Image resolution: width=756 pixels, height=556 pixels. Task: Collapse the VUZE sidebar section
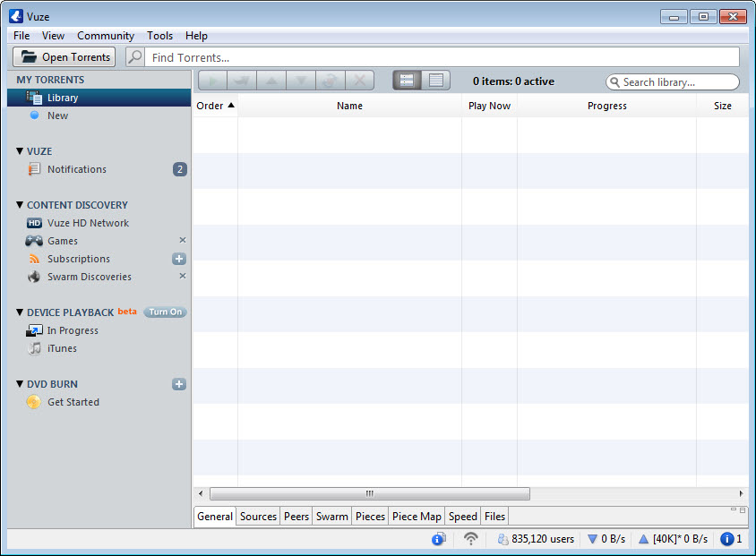(20, 151)
